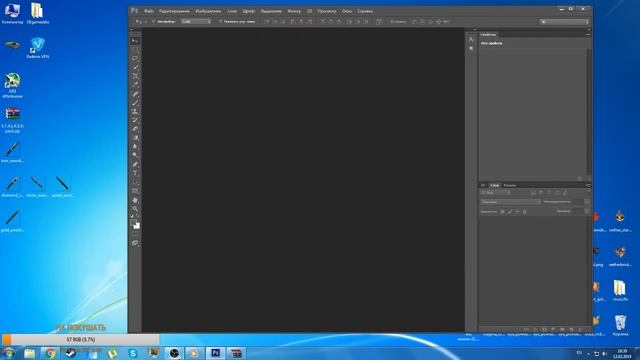640x360 pixels.
Task: Open the Слой auto-select dropdown
Action: 196,21
